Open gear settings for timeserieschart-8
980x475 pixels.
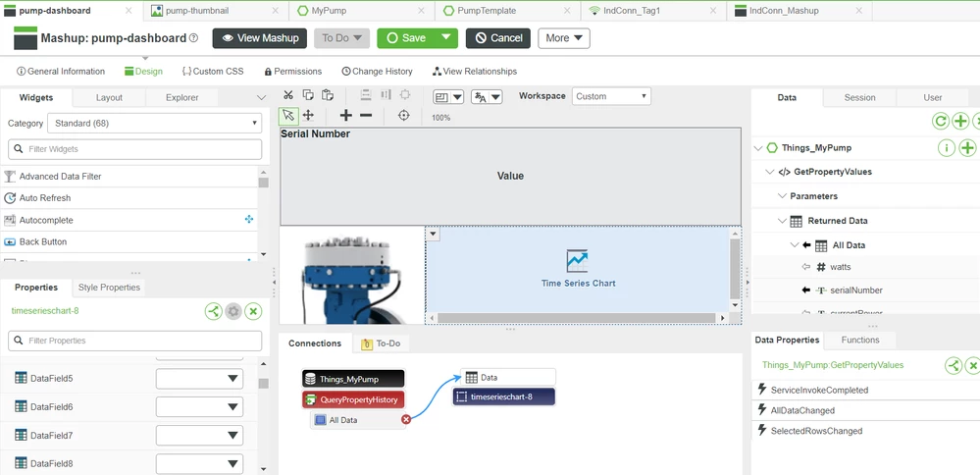tap(233, 311)
